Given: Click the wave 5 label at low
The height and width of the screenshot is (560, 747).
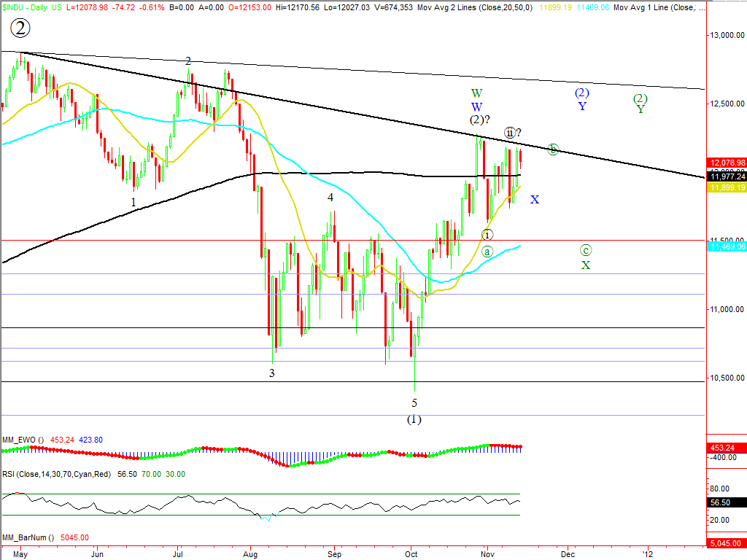Looking at the screenshot, I should 414,403.
